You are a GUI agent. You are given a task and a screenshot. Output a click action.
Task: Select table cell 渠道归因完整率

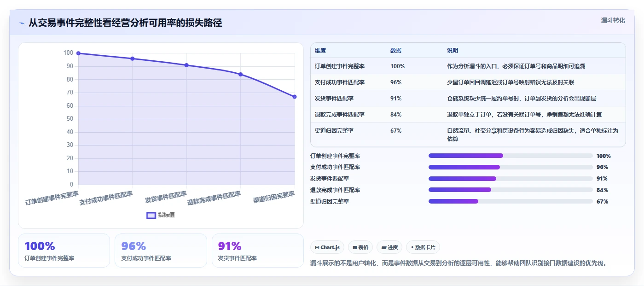(334, 131)
